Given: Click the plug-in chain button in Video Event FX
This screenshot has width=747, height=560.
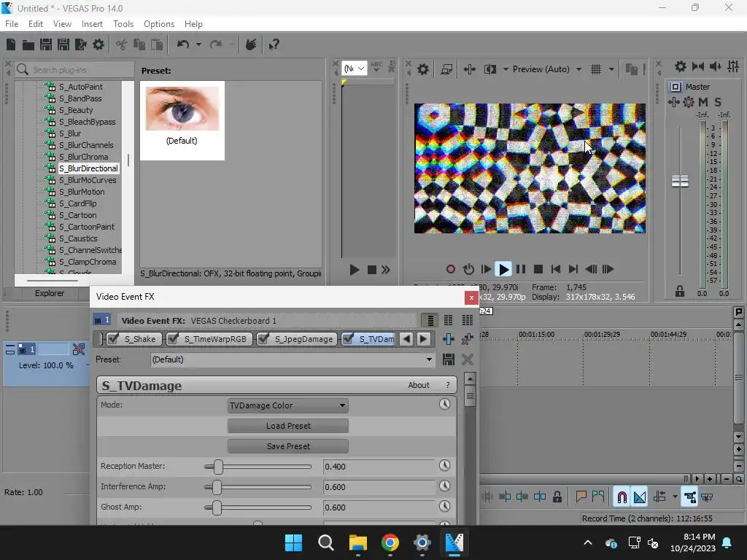Looking at the screenshot, I should coord(449,339).
